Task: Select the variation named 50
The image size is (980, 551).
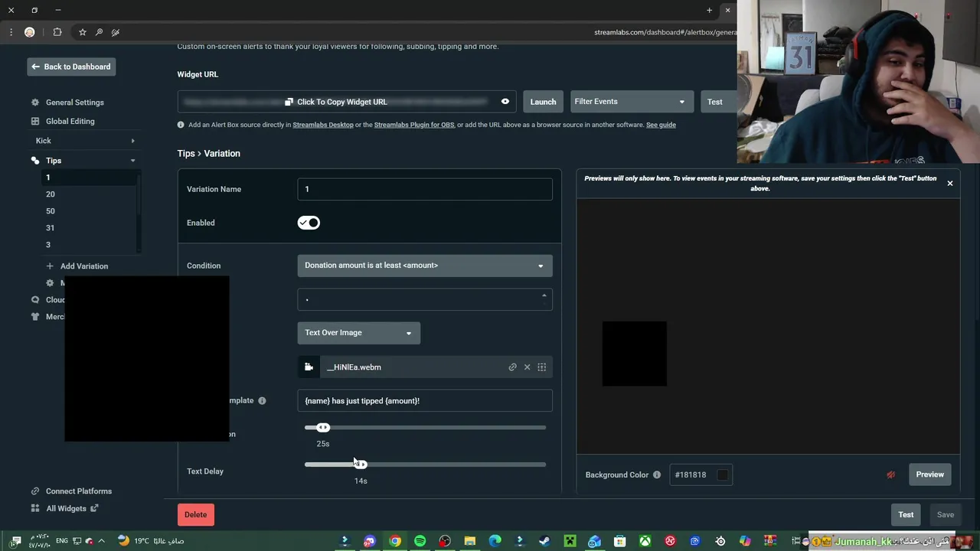Action: 50,211
